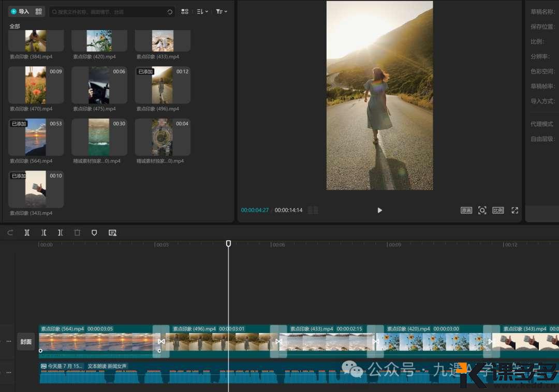Click the trim-left split tool
559x392 pixels.
tap(43, 233)
